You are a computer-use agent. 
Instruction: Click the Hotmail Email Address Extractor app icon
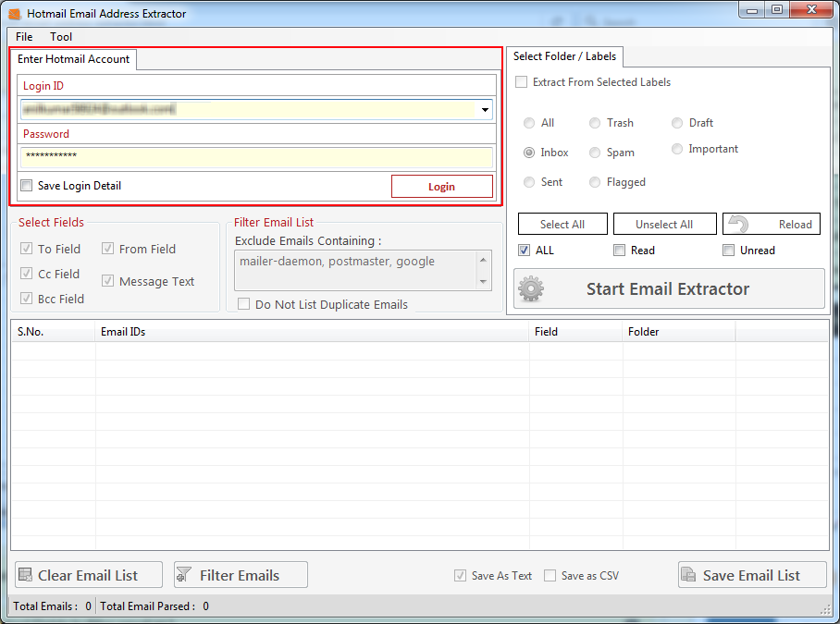click(x=15, y=13)
